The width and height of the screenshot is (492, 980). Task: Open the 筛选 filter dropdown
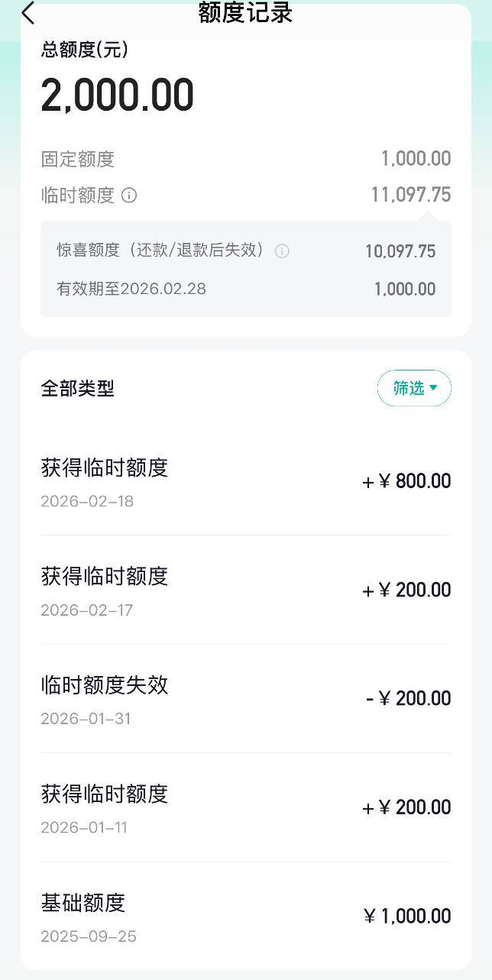[x=414, y=388]
